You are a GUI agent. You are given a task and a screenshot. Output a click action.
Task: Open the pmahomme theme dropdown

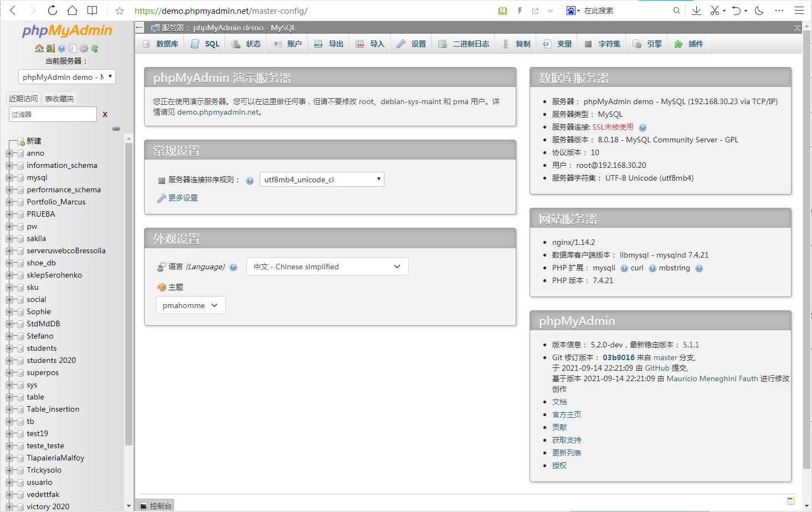coord(191,305)
